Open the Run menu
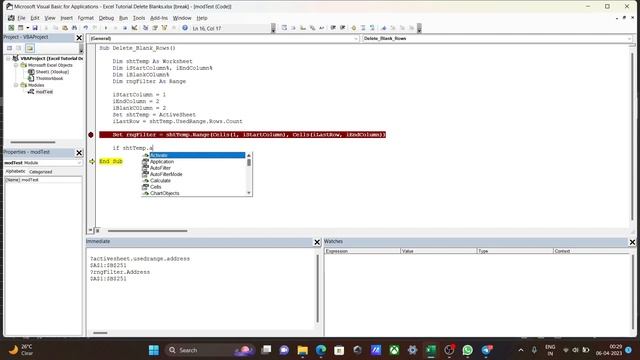The width and height of the screenshot is (640, 360). (123, 18)
